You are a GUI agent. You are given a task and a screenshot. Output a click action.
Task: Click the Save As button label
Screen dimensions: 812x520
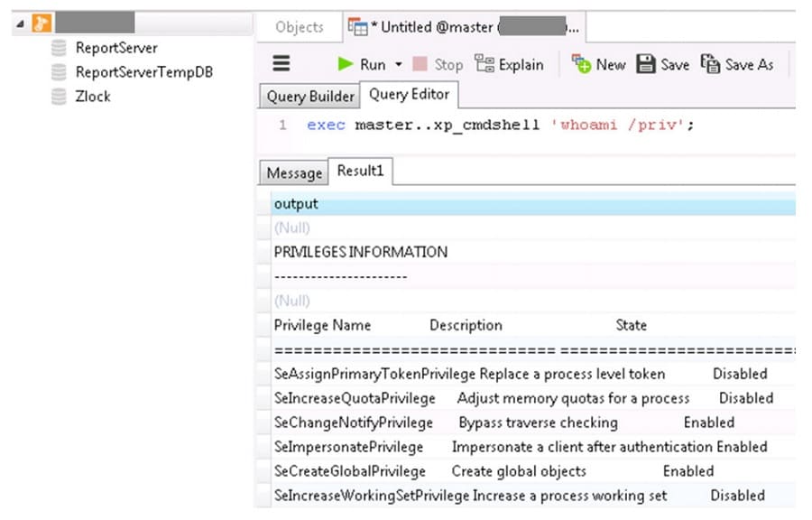point(750,65)
